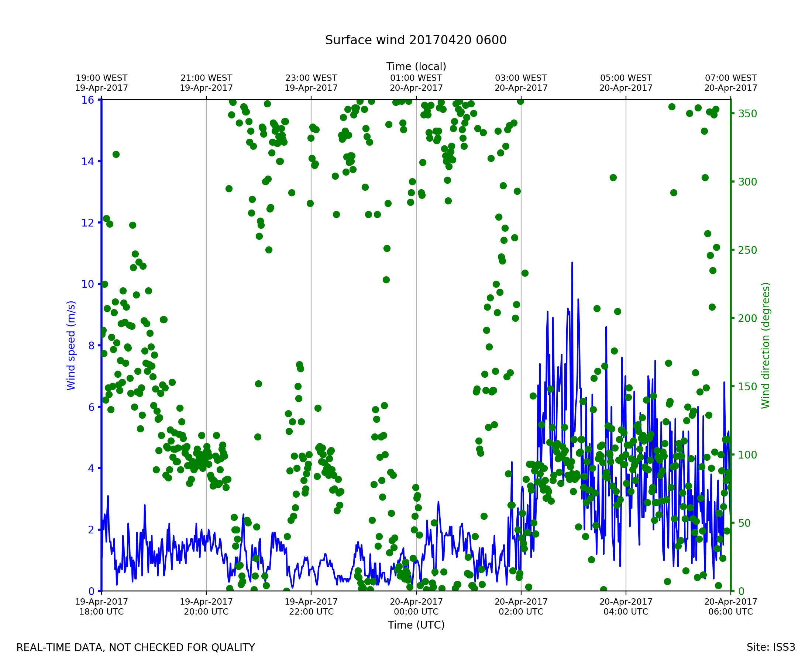812x664 pixels.
Task: Click the 350 wind direction tick label
Action: click(x=747, y=114)
